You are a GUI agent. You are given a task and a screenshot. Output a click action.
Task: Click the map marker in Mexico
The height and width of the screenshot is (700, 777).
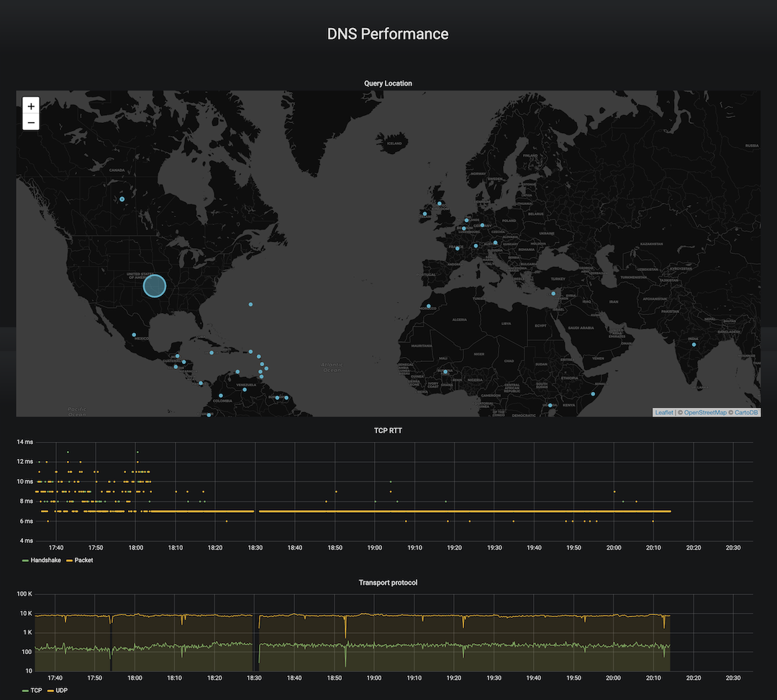tap(134, 335)
